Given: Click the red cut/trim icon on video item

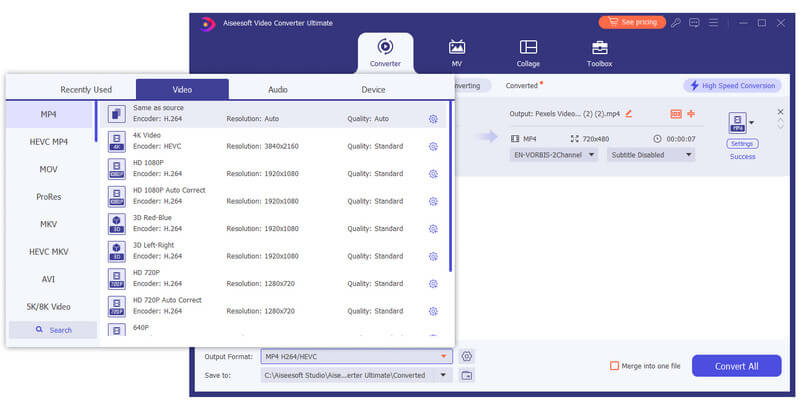Looking at the screenshot, I should pyautogui.click(x=691, y=114).
